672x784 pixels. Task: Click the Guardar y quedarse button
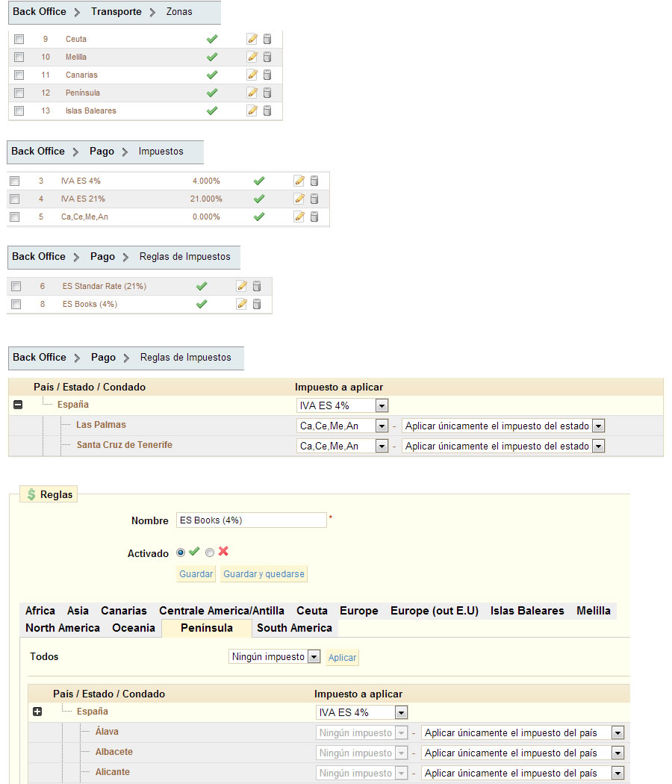[x=264, y=574]
